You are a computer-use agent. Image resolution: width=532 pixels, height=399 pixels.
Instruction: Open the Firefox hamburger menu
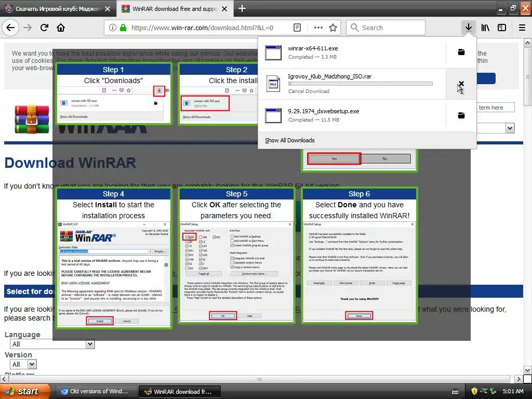click(522, 28)
